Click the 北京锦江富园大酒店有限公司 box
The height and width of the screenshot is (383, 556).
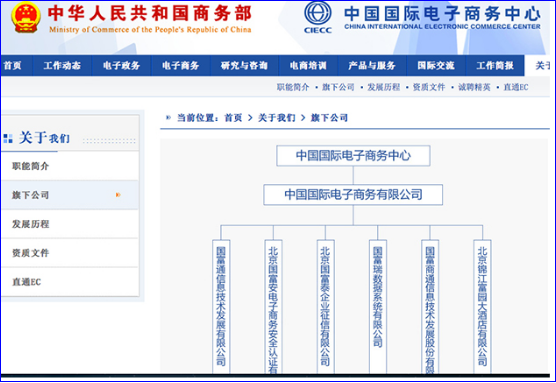pyautogui.click(x=482, y=306)
